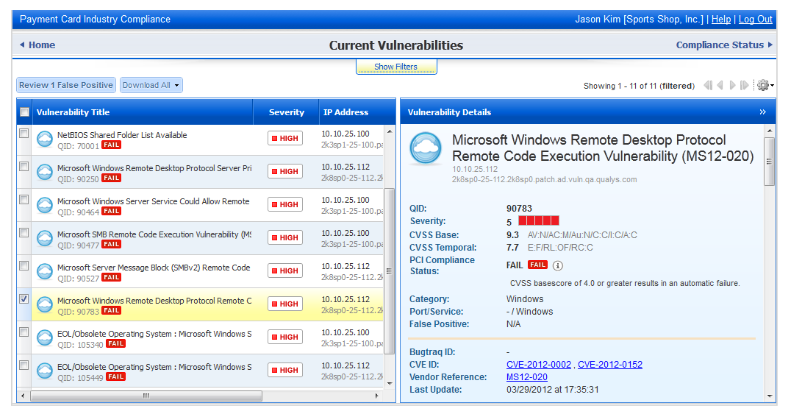Check the SMBv2 Remote Code row checkbox
The width and height of the screenshot is (789, 417).
[x=24, y=266]
